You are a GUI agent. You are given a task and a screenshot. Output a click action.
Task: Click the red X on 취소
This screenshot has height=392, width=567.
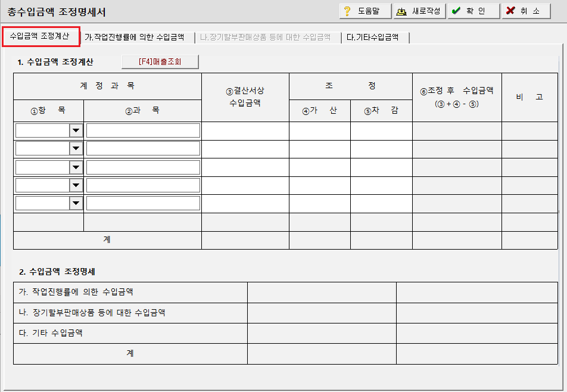pos(510,11)
